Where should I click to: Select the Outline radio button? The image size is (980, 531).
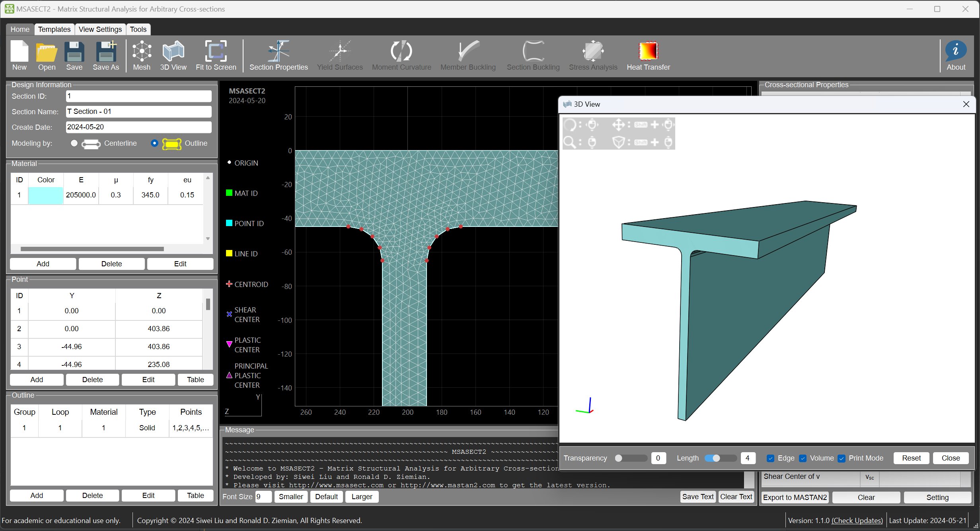click(x=155, y=143)
